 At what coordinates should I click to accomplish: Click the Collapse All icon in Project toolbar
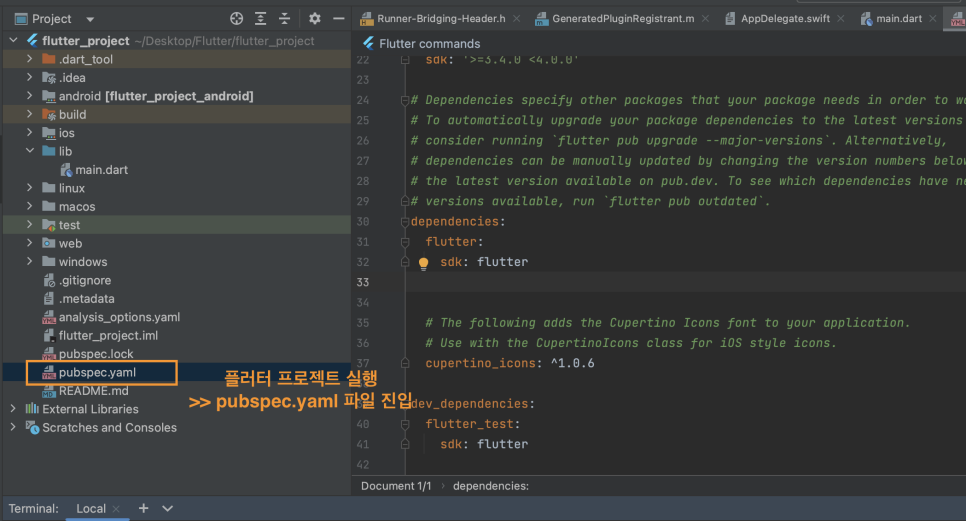tap(284, 18)
